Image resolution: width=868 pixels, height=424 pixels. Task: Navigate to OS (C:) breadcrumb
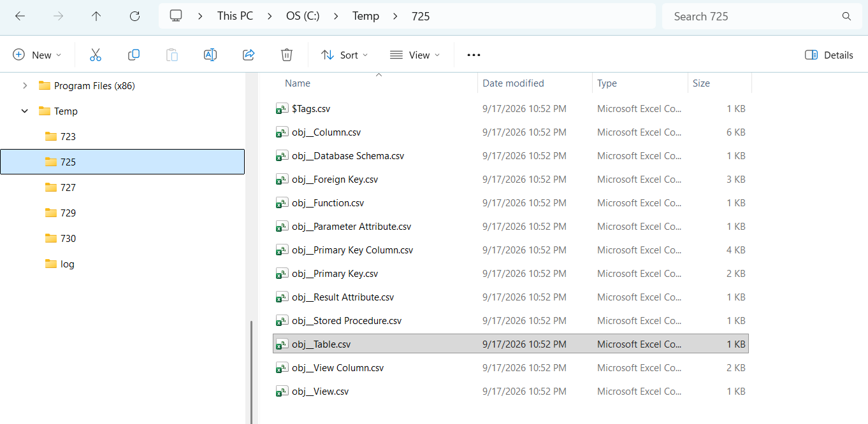point(303,17)
